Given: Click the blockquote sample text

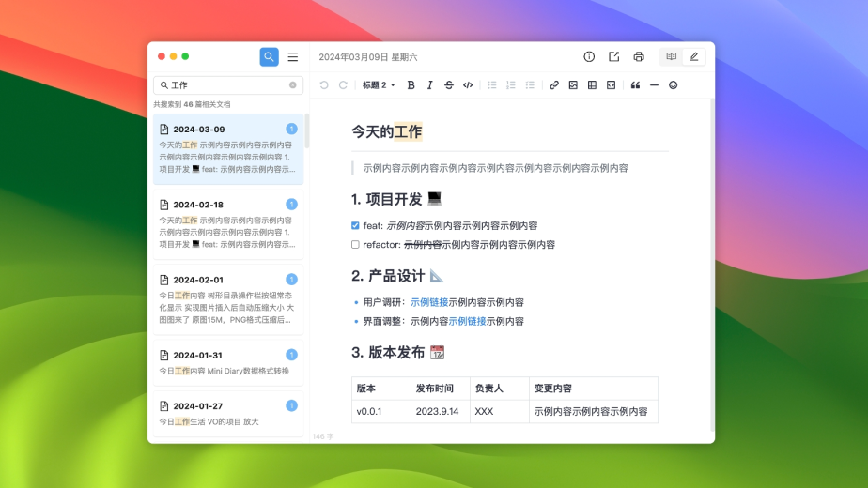Looking at the screenshot, I should (495, 168).
